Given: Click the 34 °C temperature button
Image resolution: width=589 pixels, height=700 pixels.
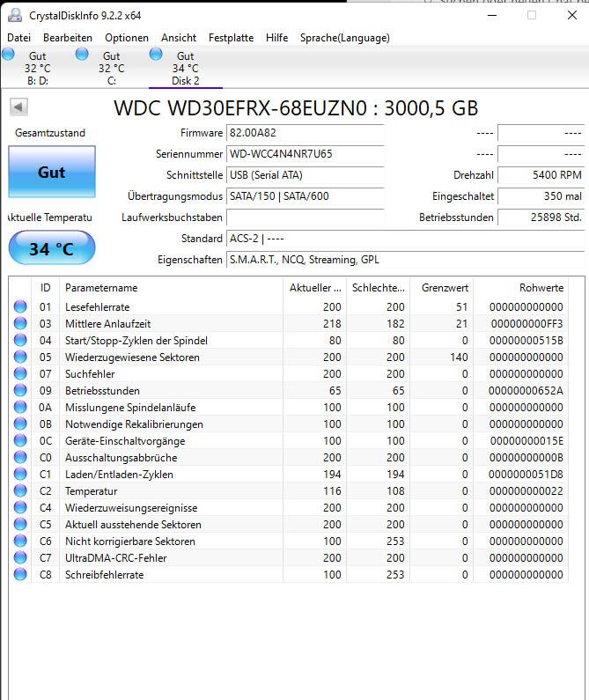Looking at the screenshot, I should coord(52,248).
